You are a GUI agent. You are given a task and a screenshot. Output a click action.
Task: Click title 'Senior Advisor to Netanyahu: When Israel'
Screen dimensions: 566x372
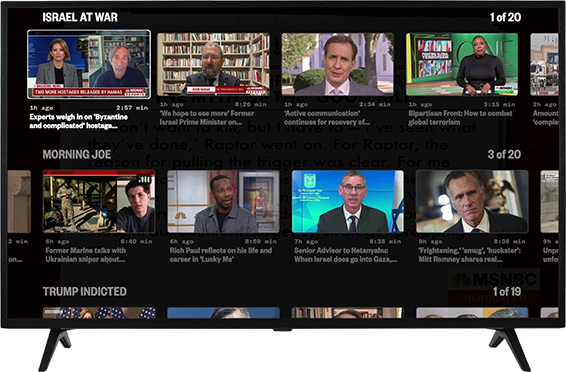click(x=345, y=255)
